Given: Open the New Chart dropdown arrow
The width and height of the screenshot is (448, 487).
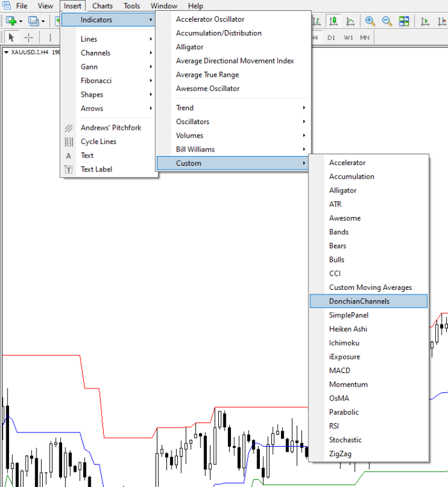Looking at the screenshot, I should 21,21.
